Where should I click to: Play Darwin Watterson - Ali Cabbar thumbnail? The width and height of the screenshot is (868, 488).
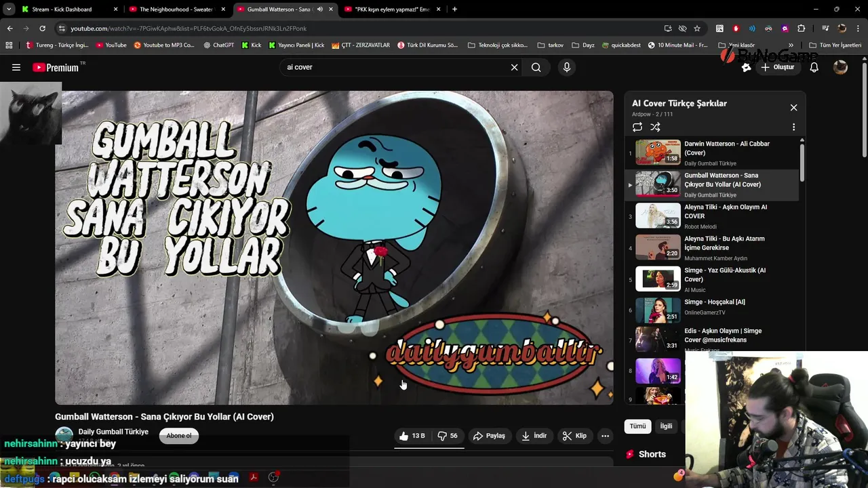coord(658,152)
